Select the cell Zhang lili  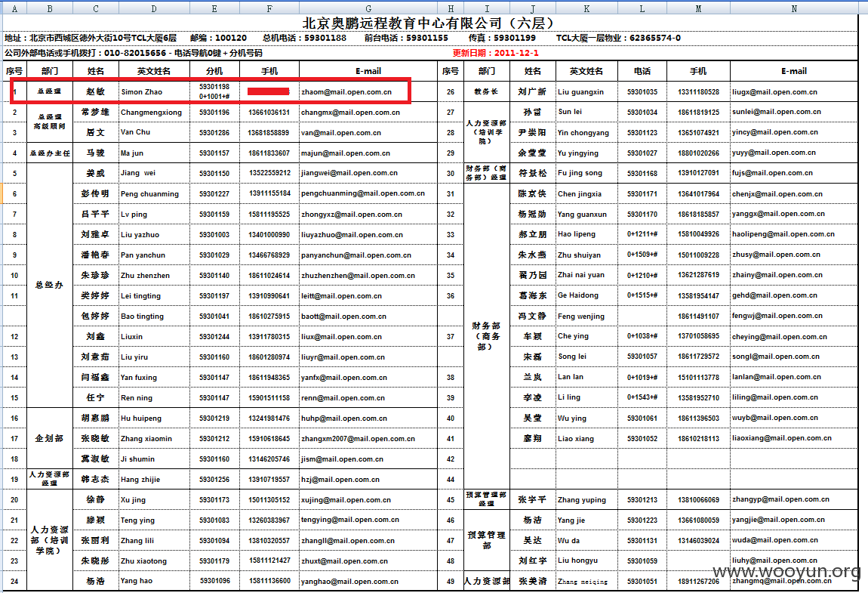click(x=137, y=540)
